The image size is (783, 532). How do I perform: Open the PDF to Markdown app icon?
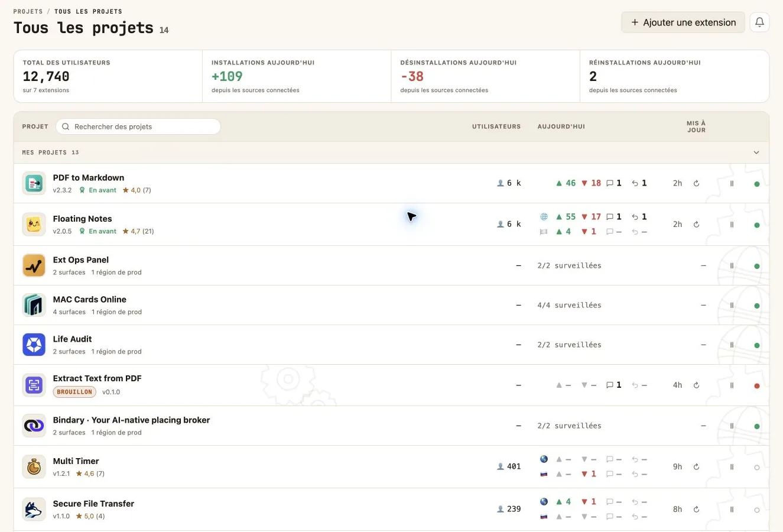(34, 183)
